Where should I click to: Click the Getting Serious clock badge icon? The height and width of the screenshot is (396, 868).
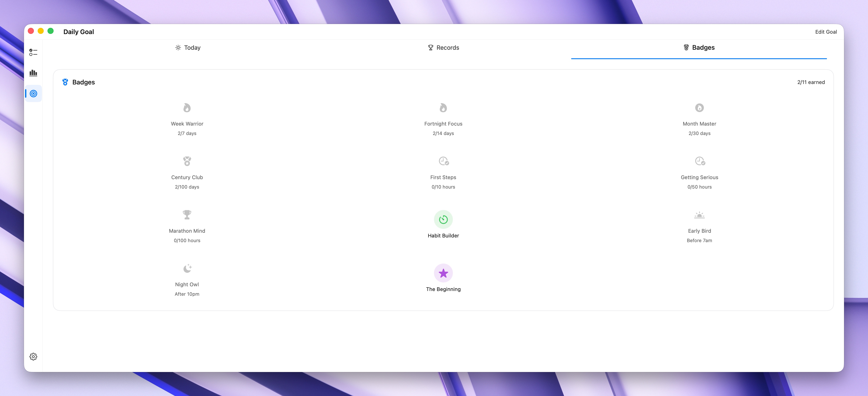[700, 161]
